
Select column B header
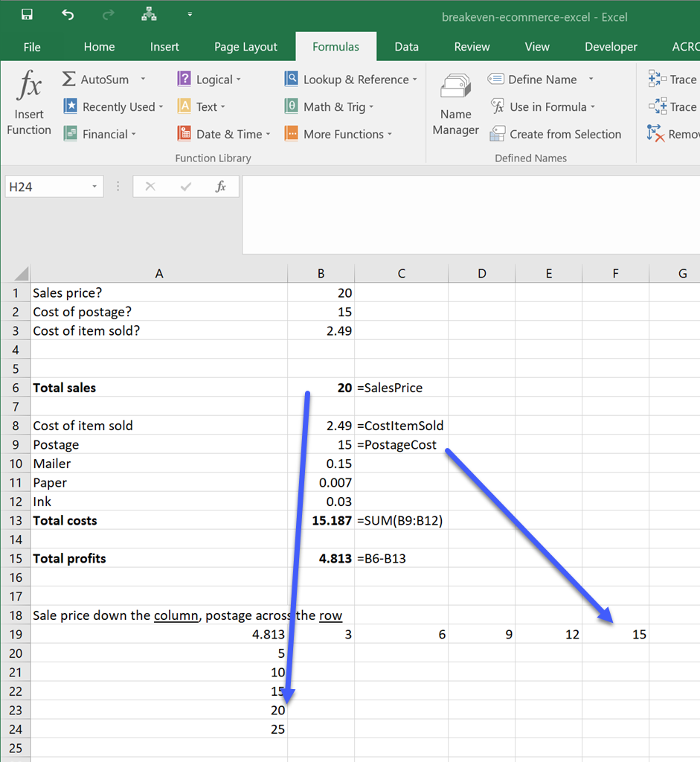tap(321, 274)
